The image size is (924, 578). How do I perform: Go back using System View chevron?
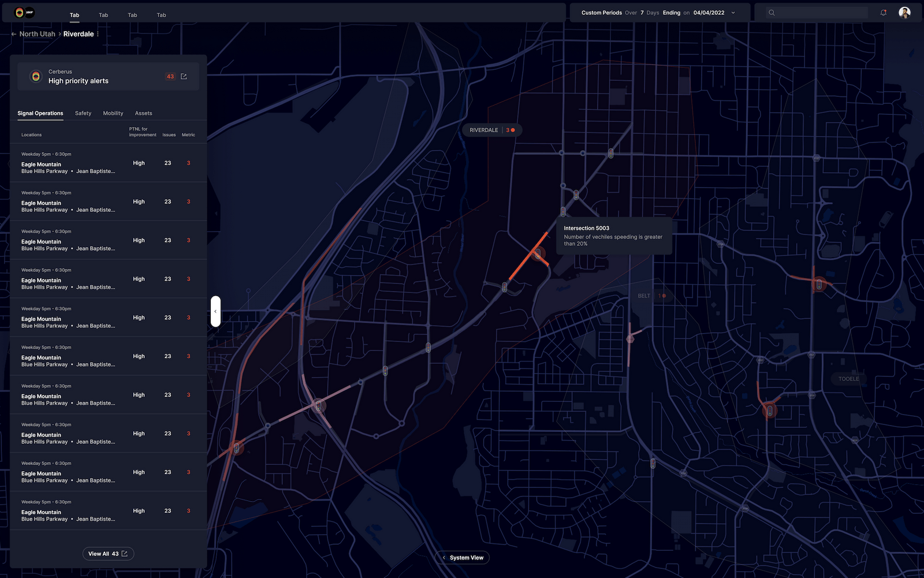point(444,558)
